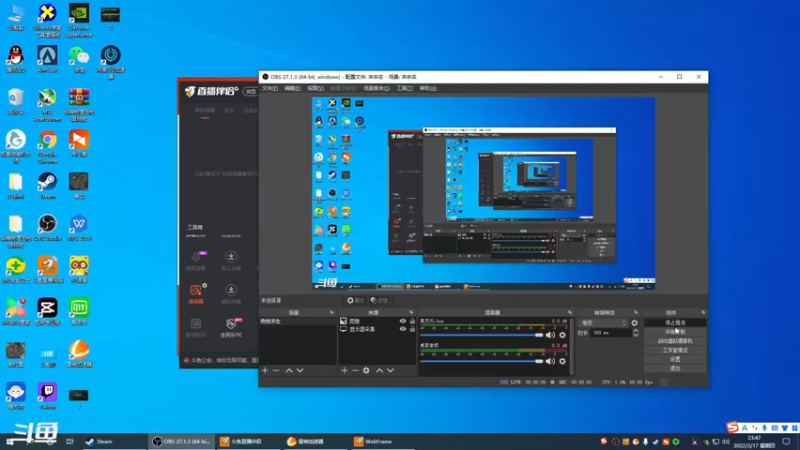Mute the Desktop Audio speaker icon

coord(550,361)
